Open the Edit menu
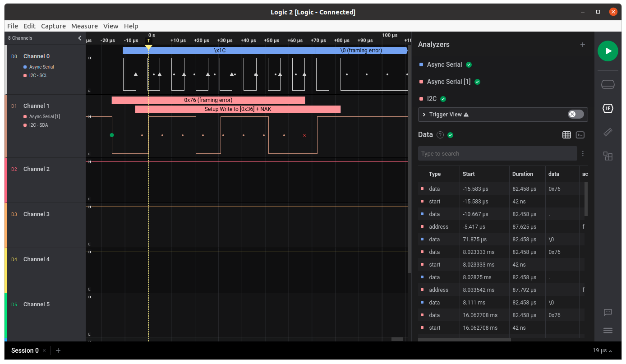The width and height of the screenshot is (626, 364). click(x=29, y=26)
